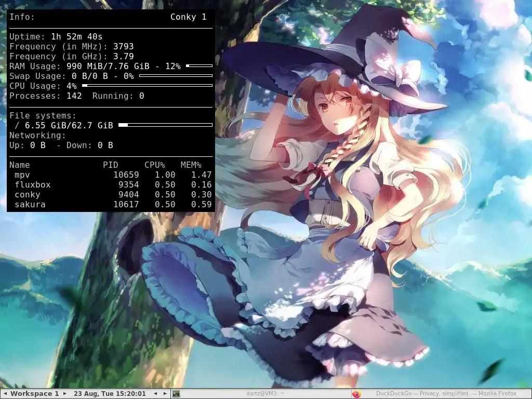532x399 pixels.
Task: Click the CPU usage bar in Conky
Action: pos(147,86)
